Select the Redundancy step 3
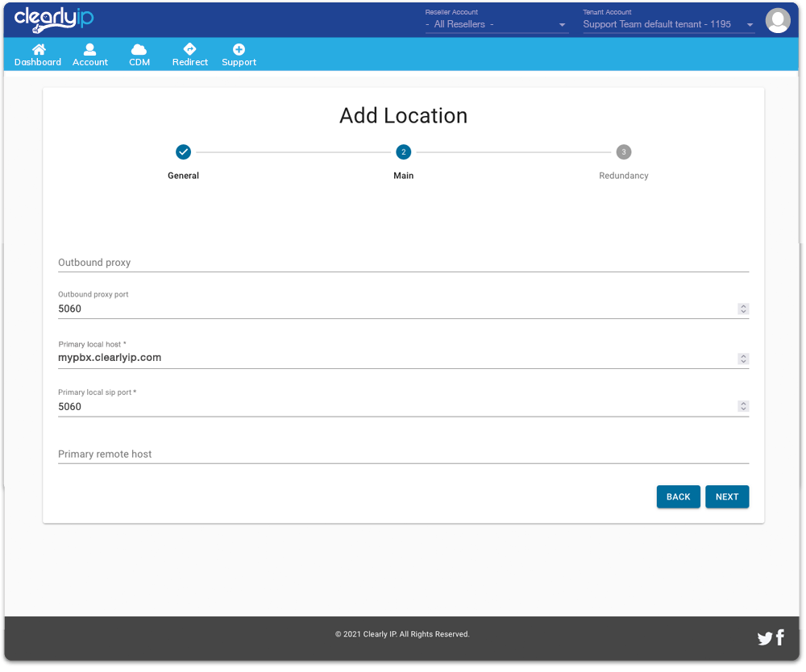 point(623,152)
